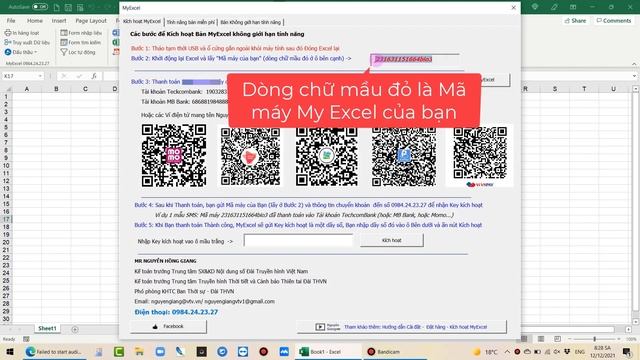
Task: Select the Sheet1 worksheet tab
Action: click(47, 328)
